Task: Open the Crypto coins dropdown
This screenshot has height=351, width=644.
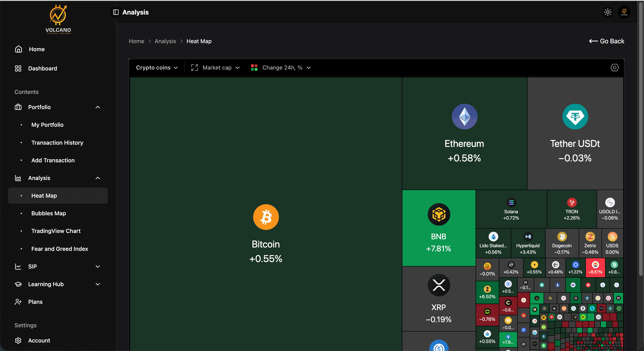Action: point(157,68)
